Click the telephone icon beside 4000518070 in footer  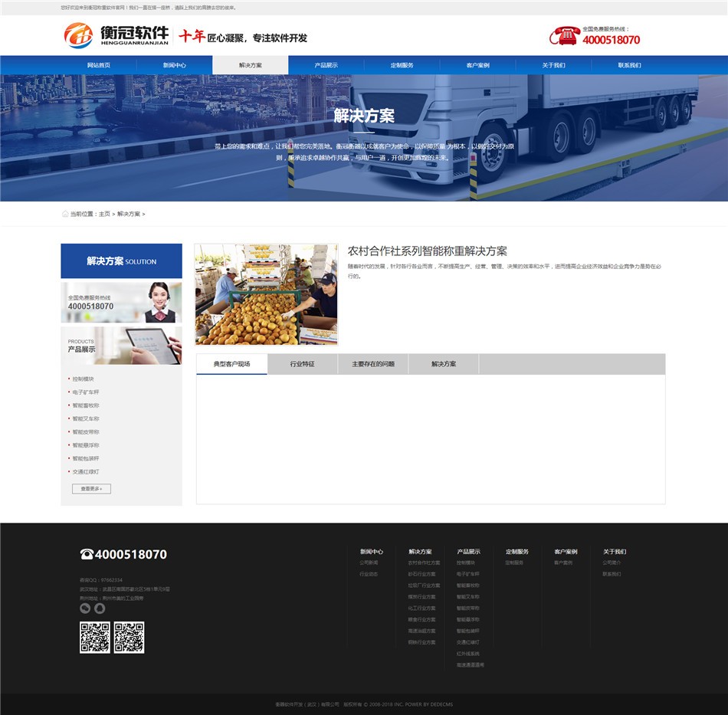tap(87, 555)
